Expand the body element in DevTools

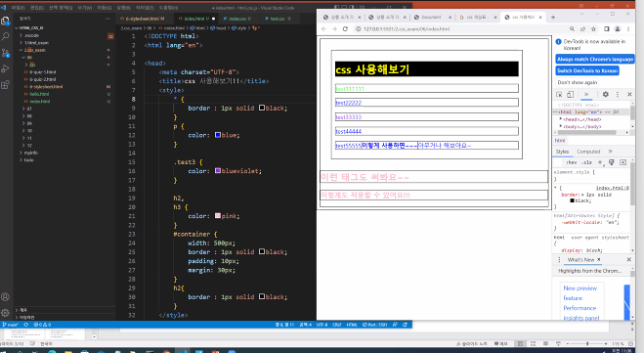click(x=561, y=126)
